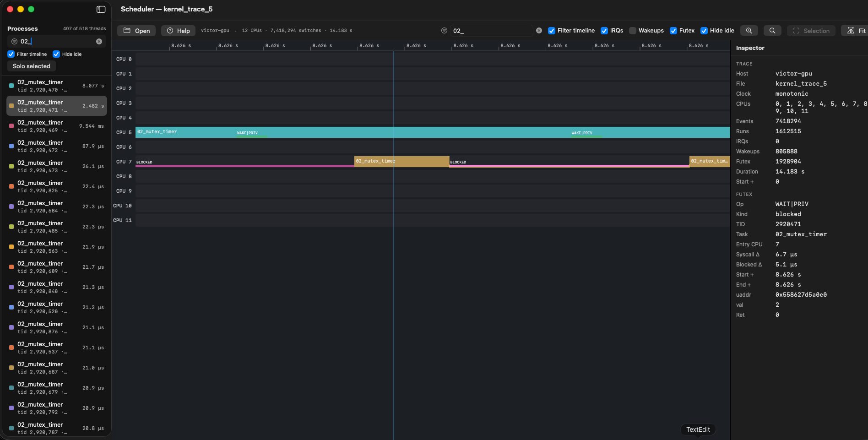Click the CPU 0 track label
The height and width of the screenshot is (440, 868).
[124, 59]
